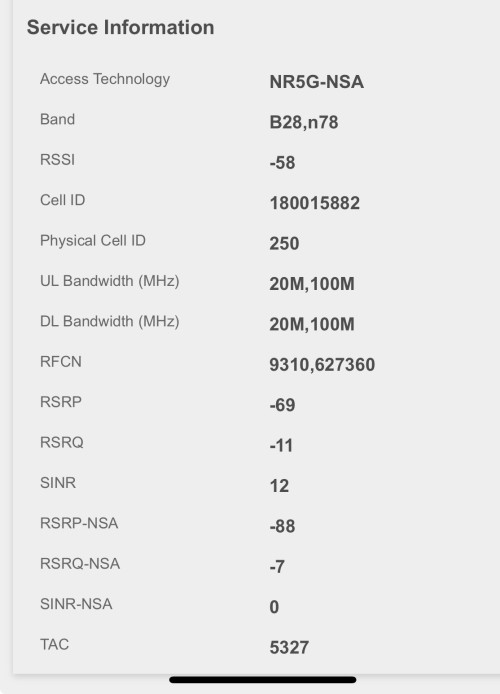Select the RSRQ value -11
500x694 pixels.
tap(281, 445)
